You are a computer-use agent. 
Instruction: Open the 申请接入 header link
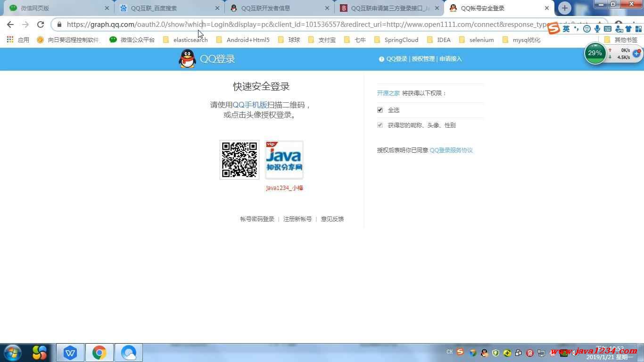pos(451,59)
